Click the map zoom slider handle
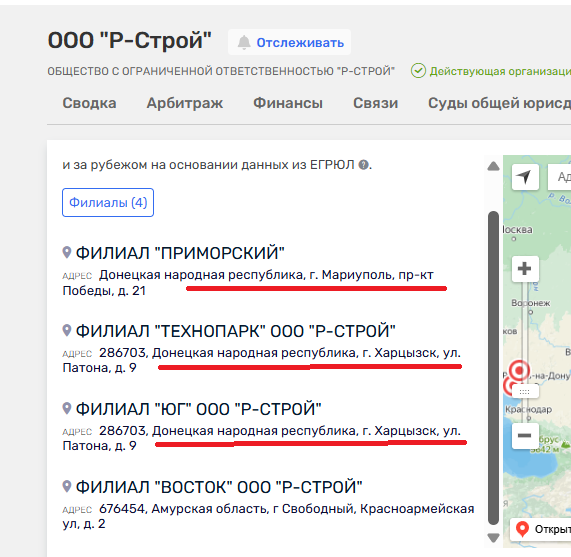The width and height of the screenshot is (571, 557). tap(525, 392)
